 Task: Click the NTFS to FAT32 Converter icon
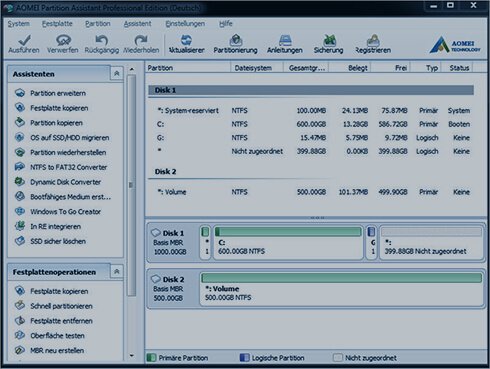coord(20,167)
